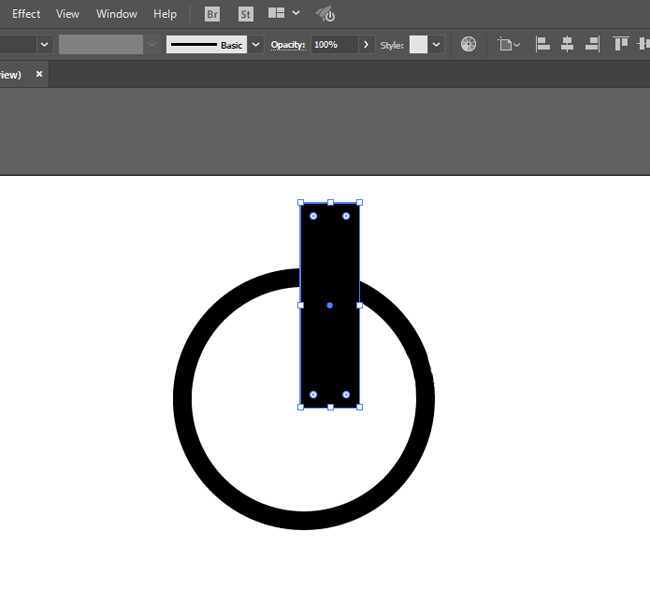650x589 pixels.
Task: Click the Align To selection icon
Action: 508,45
